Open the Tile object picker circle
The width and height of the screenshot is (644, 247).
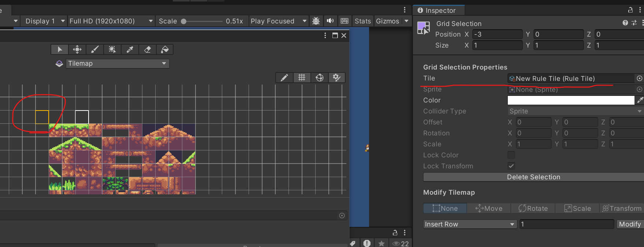point(639,78)
